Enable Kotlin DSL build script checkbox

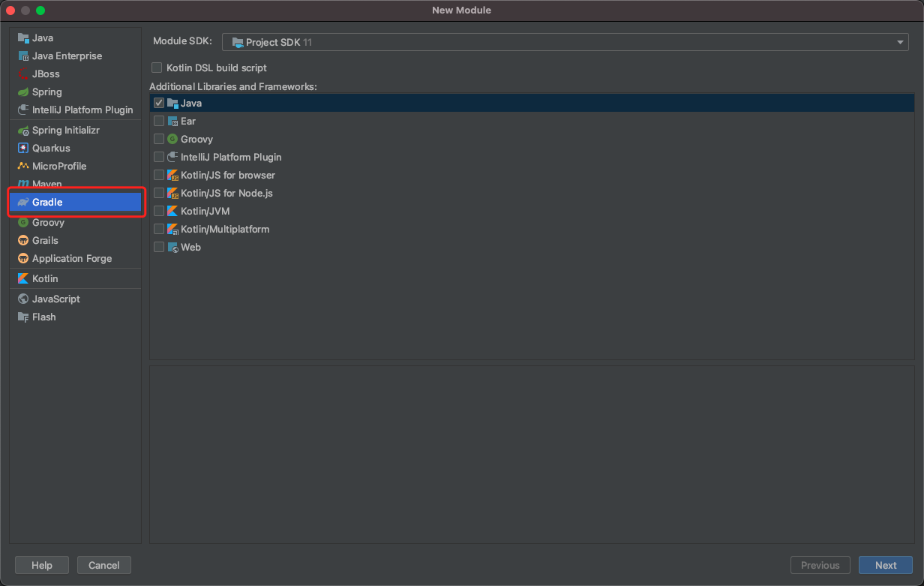pos(157,68)
